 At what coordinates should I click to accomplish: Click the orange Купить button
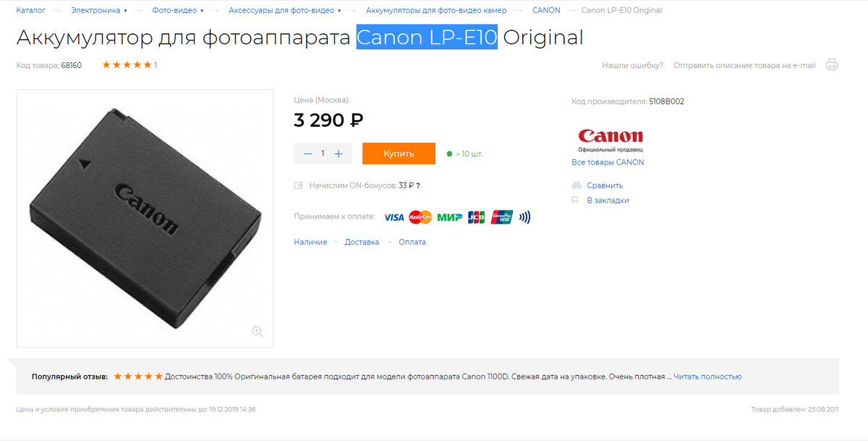399,154
